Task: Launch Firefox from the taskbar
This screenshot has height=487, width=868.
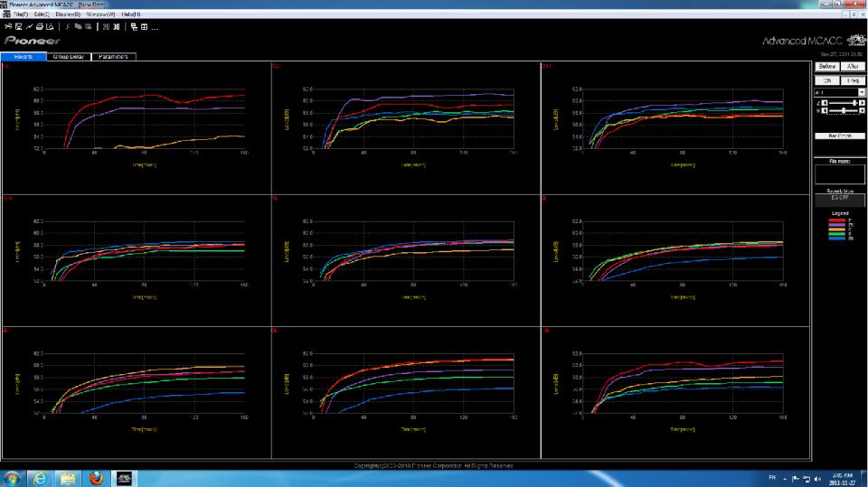Action: pos(96,478)
